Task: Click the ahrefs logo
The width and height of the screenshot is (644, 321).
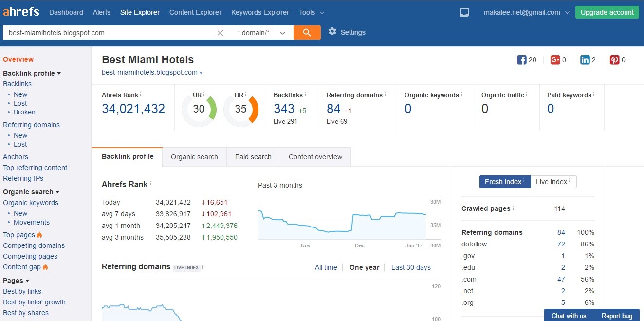Action: (x=21, y=12)
